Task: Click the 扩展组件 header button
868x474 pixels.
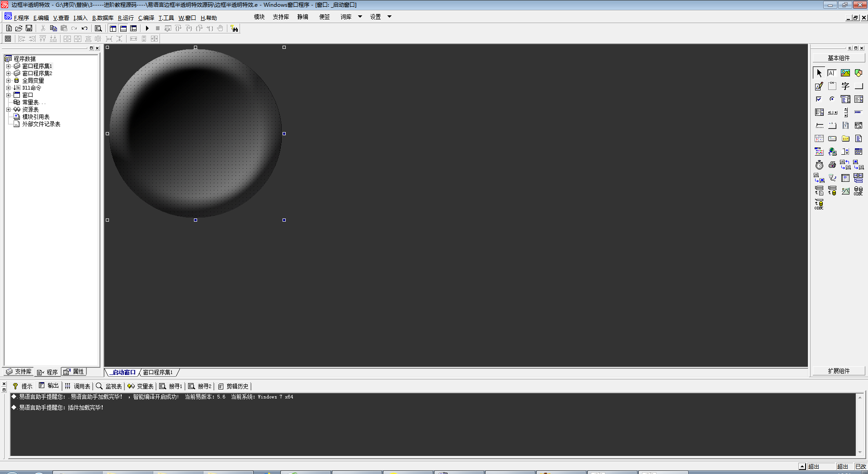Action: pyautogui.click(x=839, y=371)
